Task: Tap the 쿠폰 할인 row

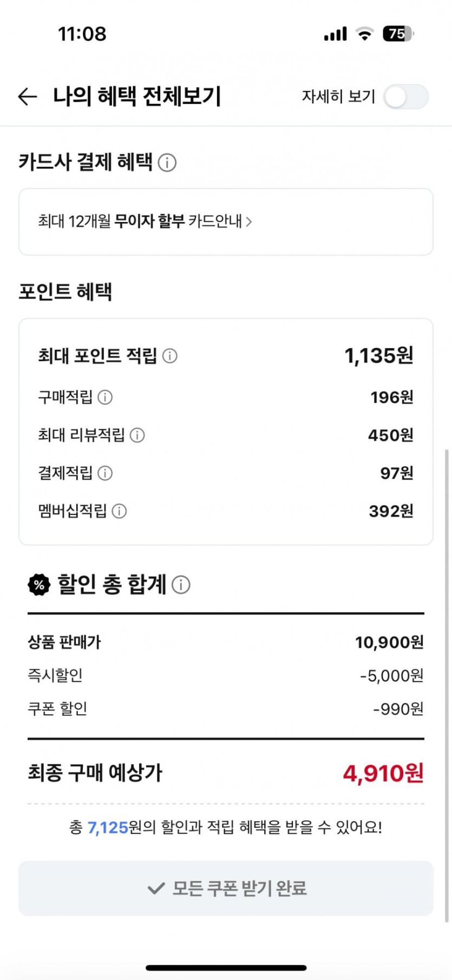Action: [x=226, y=709]
